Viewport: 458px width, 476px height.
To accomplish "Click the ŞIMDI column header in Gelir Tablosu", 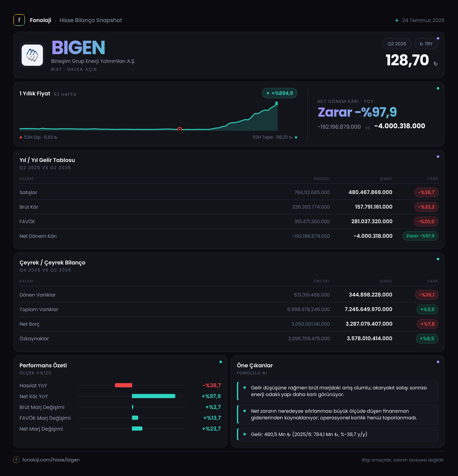I will pos(386,178).
